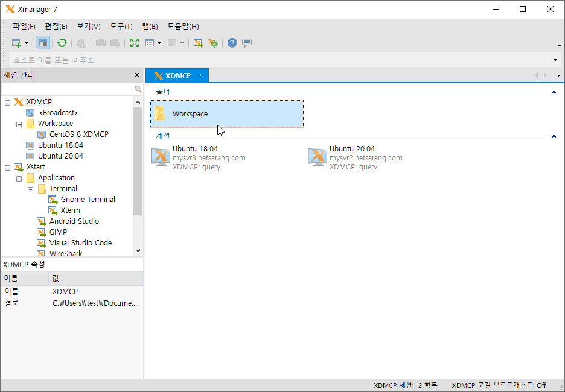Close the XDMCP tab
This screenshot has width=565, height=392.
pyautogui.click(x=202, y=75)
